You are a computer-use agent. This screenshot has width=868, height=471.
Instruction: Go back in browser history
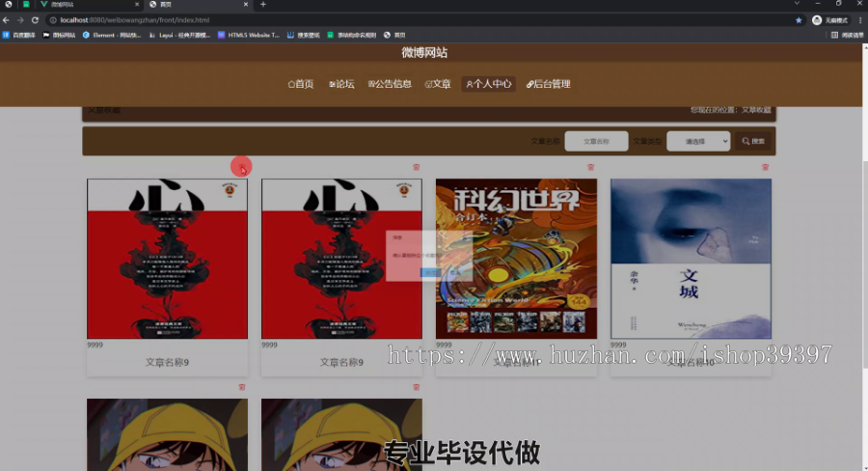[6, 20]
